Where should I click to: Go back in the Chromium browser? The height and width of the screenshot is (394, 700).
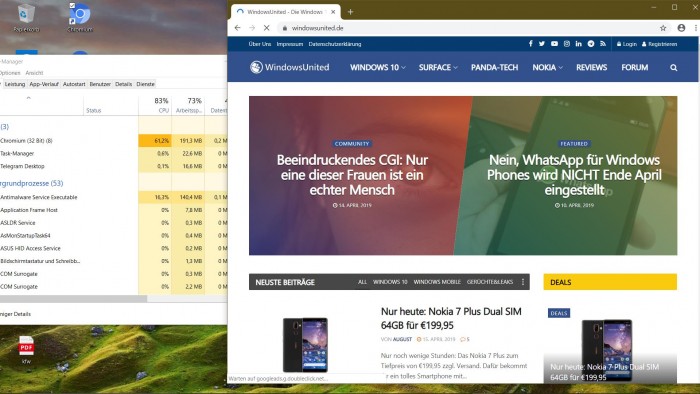[x=238, y=28]
